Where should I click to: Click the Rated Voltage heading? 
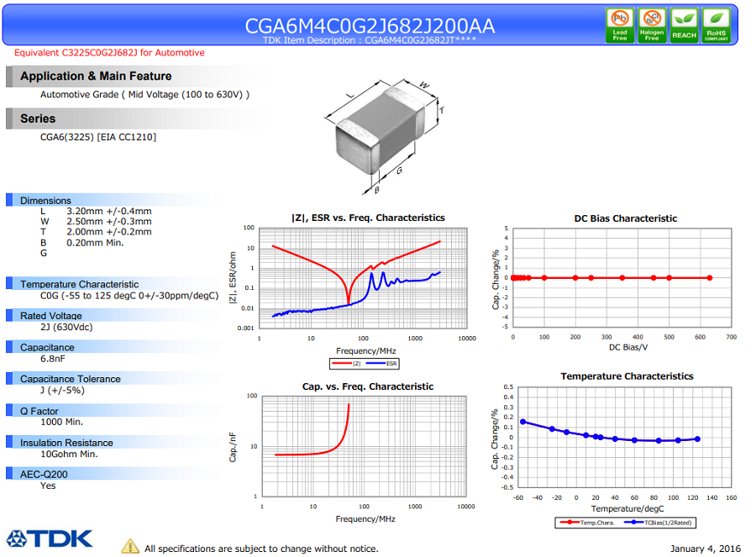(51, 316)
